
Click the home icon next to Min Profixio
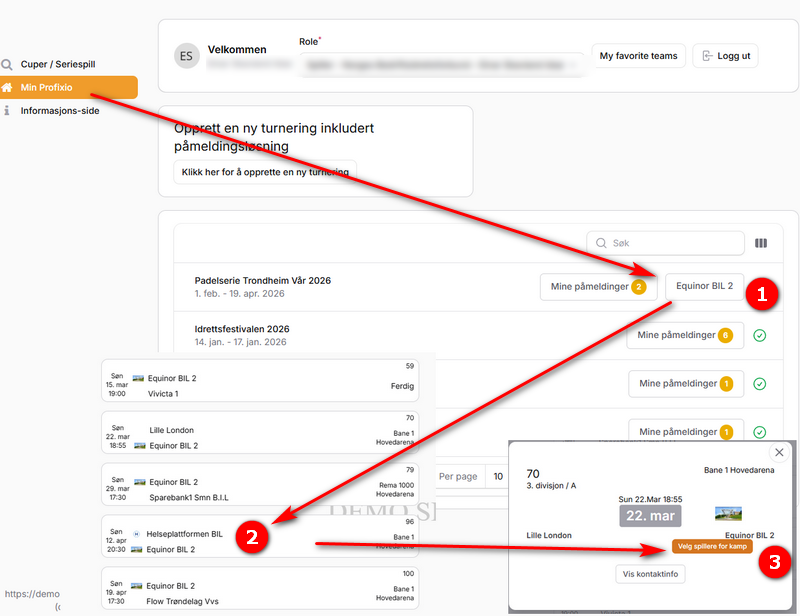click(x=7, y=87)
